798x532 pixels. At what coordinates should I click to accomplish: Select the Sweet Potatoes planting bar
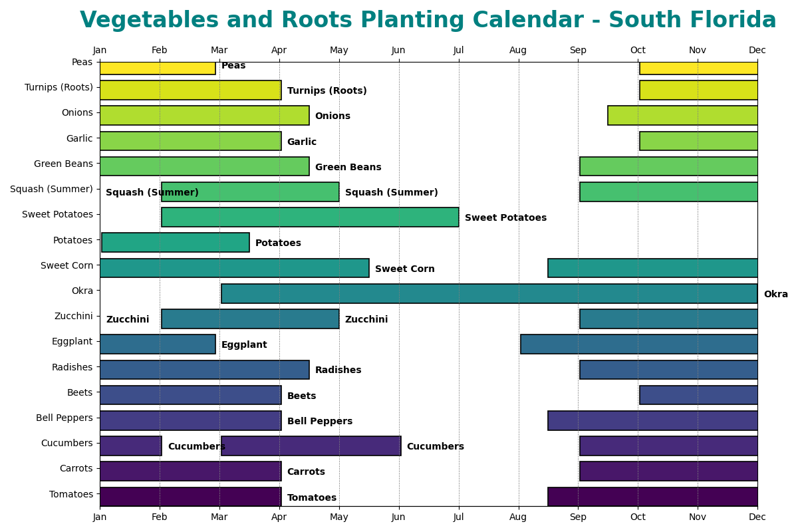tap(310, 217)
